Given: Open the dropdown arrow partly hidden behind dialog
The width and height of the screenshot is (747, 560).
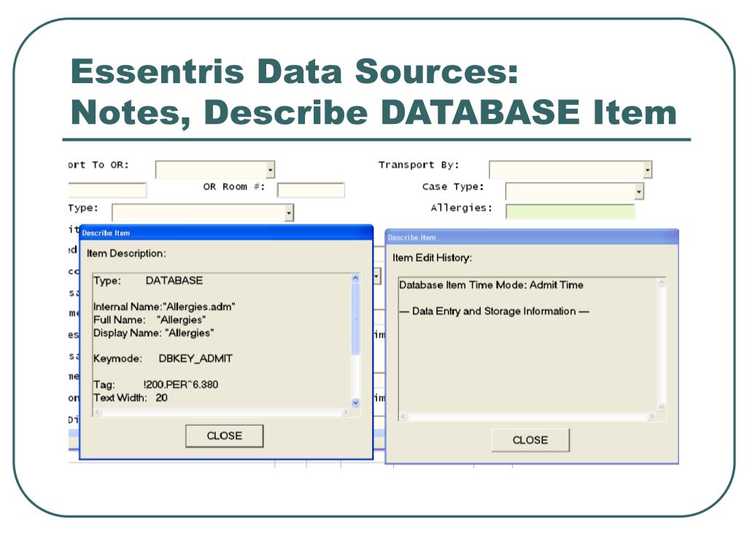Looking at the screenshot, I should [x=377, y=276].
